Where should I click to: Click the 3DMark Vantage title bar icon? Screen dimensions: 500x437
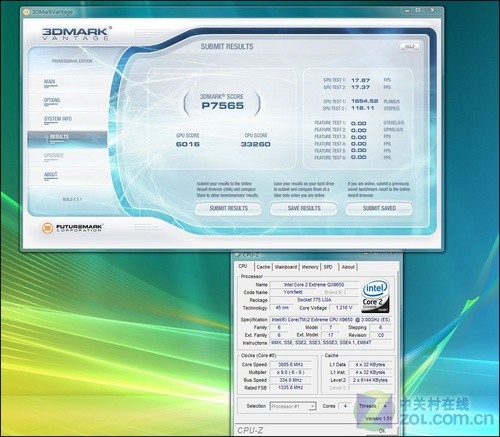click(26, 12)
